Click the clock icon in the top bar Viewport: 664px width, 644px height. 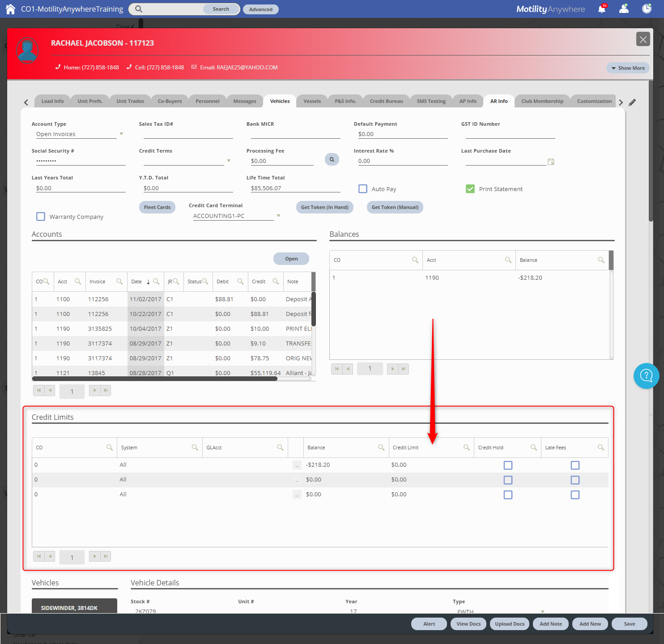[x=646, y=9]
